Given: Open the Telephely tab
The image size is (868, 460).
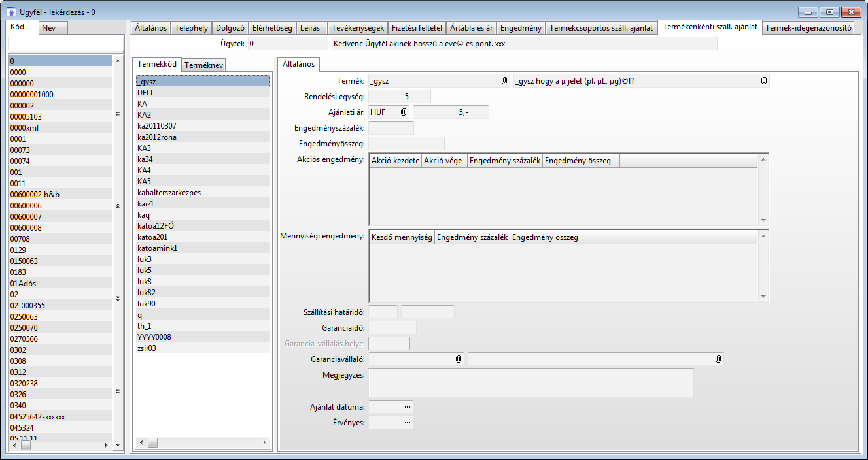Looking at the screenshot, I should (191, 28).
